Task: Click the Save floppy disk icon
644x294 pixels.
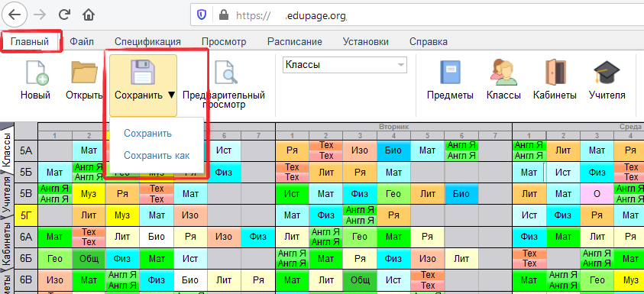Action: click(x=142, y=73)
